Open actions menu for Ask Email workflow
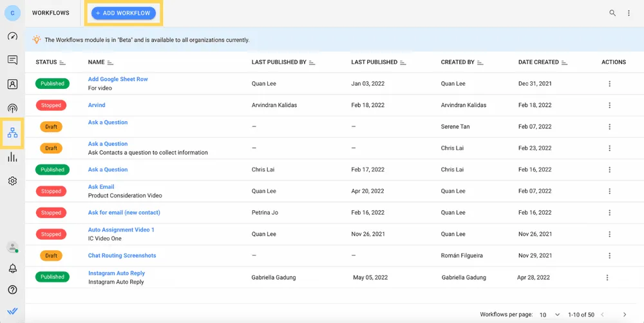644x323 pixels. coord(609,191)
